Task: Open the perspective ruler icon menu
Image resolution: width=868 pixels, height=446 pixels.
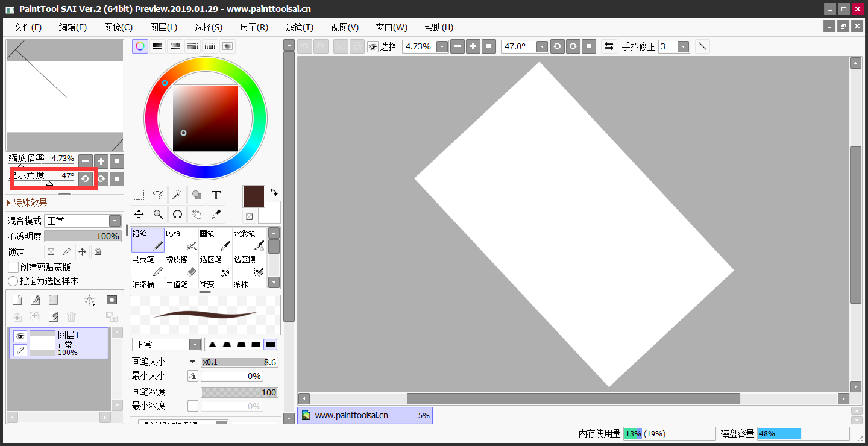Action: [90, 300]
